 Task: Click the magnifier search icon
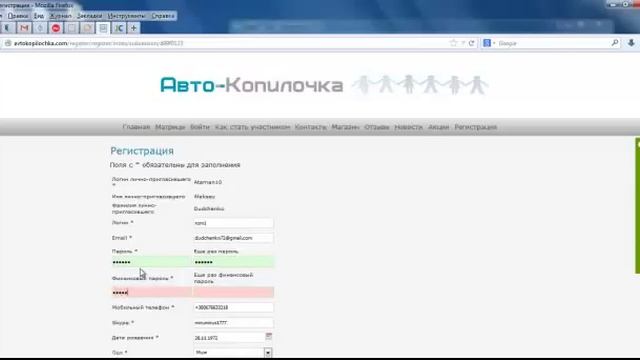[x=615, y=43]
